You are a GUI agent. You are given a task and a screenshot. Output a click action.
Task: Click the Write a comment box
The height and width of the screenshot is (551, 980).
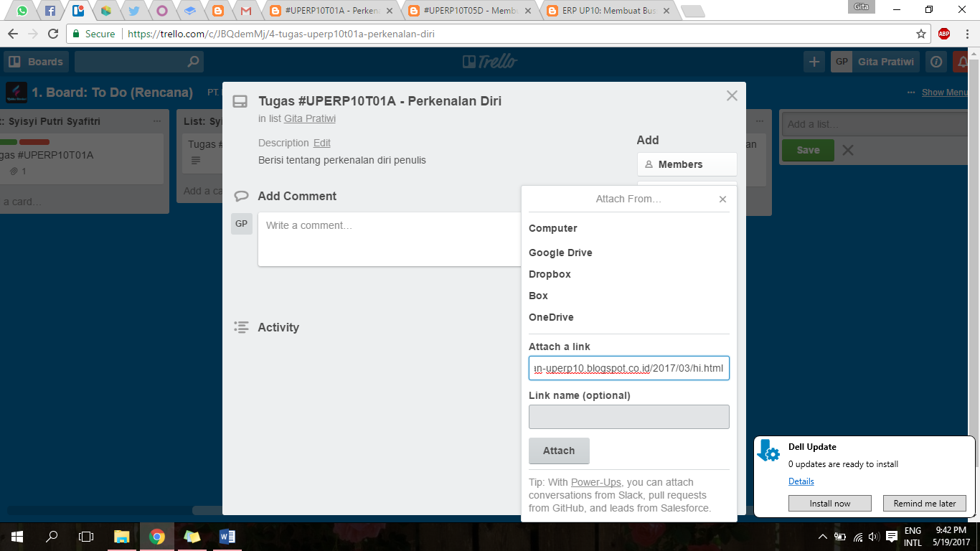click(x=390, y=239)
